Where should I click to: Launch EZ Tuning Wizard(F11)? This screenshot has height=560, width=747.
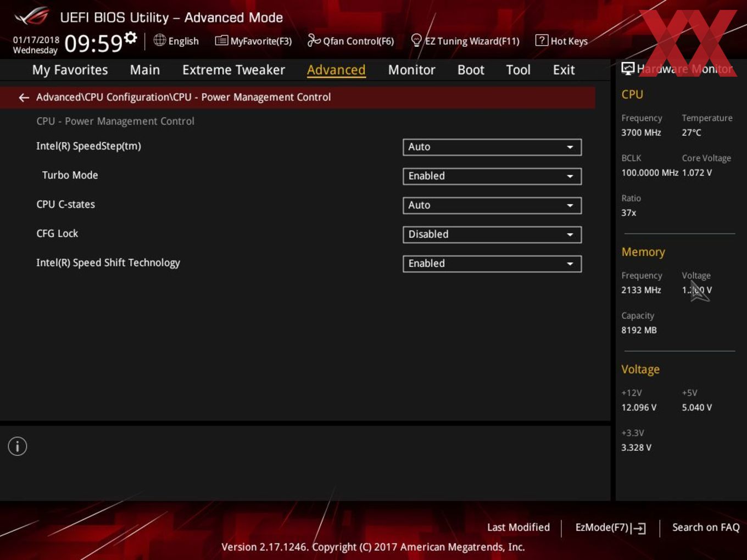(x=465, y=41)
